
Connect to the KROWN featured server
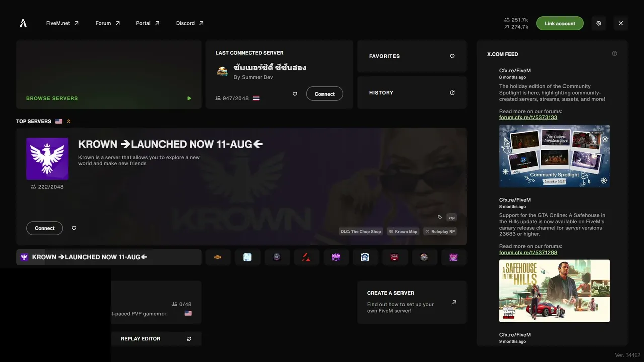point(44,228)
